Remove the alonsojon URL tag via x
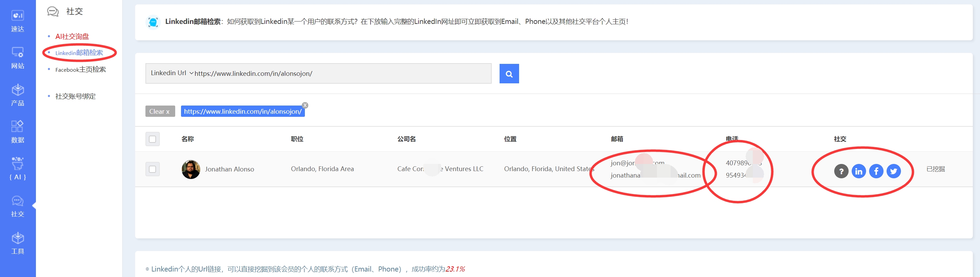The height and width of the screenshot is (277, 980). tap(305, 105)
